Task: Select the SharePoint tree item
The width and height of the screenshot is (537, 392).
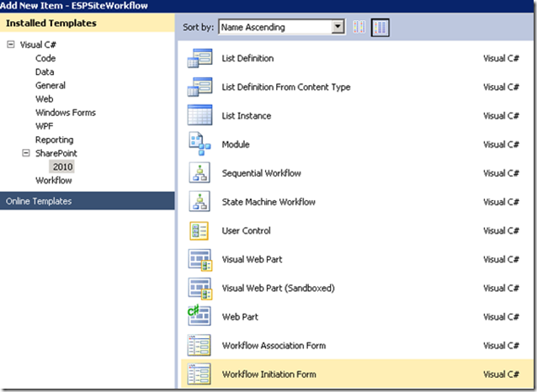Action: 56,153
